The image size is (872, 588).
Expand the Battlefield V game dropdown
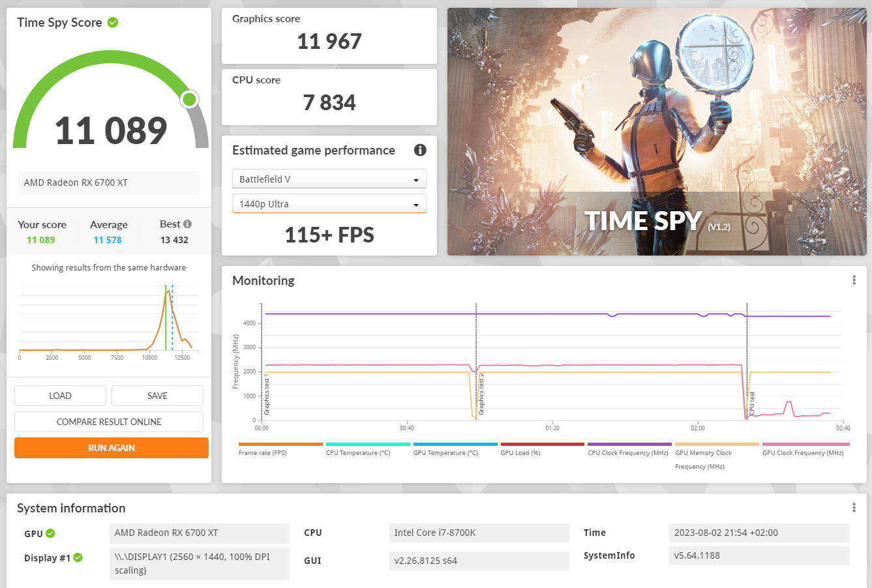tap(329, 179)
